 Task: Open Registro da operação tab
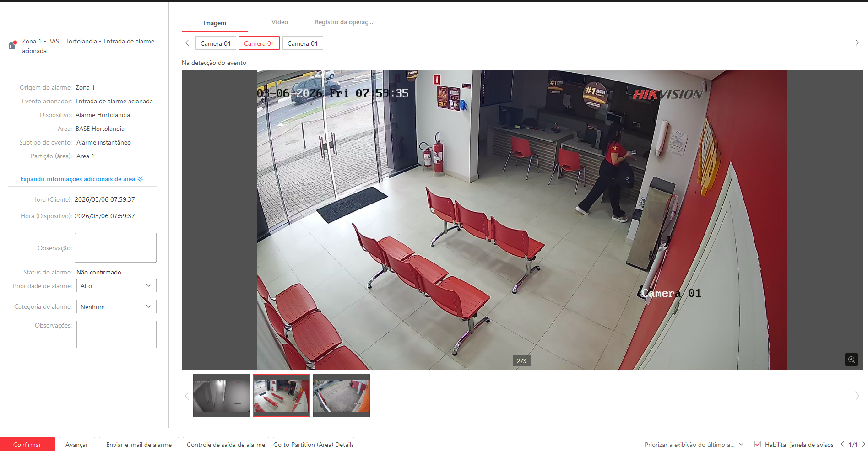pyautogui.click(x=343, y=22)
